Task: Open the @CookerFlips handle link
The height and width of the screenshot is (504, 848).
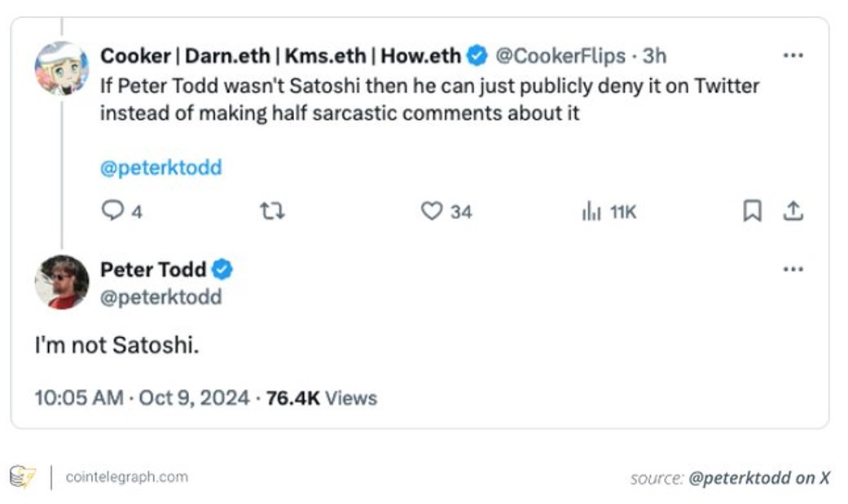Action: (560, 56)
